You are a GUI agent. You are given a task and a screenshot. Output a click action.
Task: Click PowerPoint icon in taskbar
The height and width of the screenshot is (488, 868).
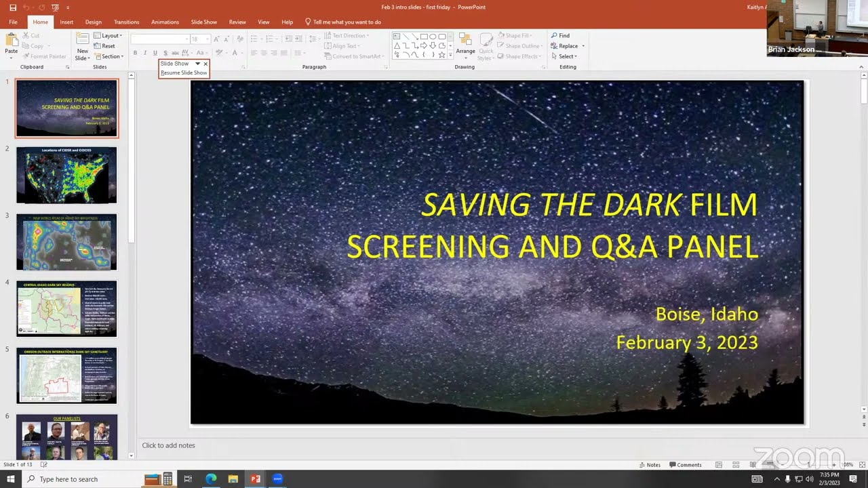[x=255, y=479]
